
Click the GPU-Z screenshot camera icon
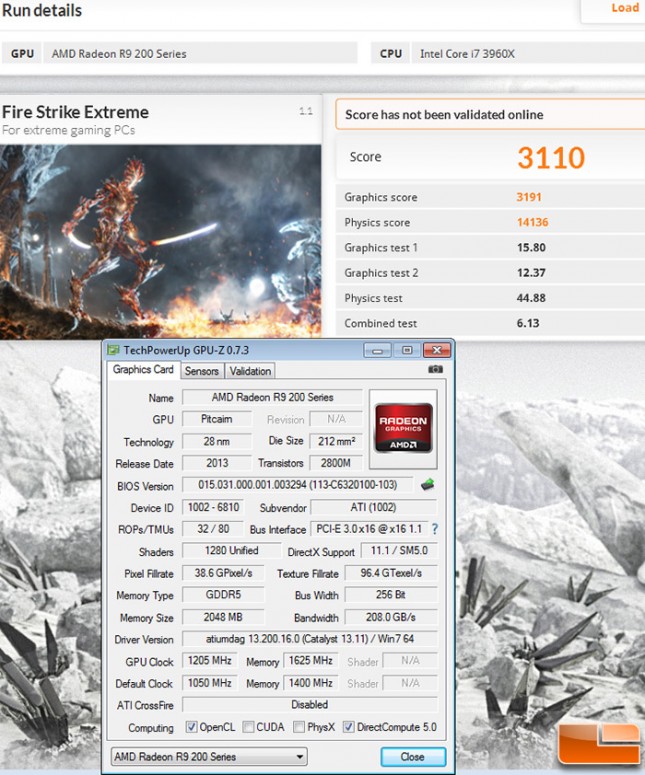click(x=435, y=369)
